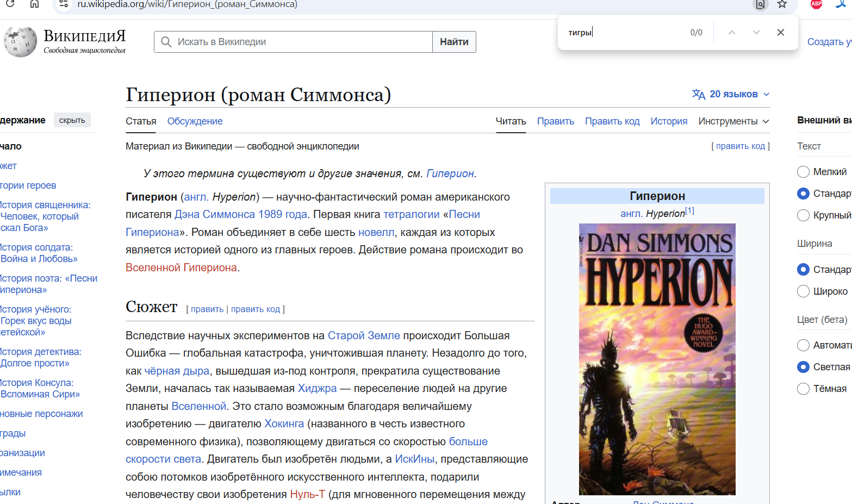Click top '[ править код ]' link under tabs
Image resolution: width=852 pixels, height=504 pixels.
click(x=741, y=146)
